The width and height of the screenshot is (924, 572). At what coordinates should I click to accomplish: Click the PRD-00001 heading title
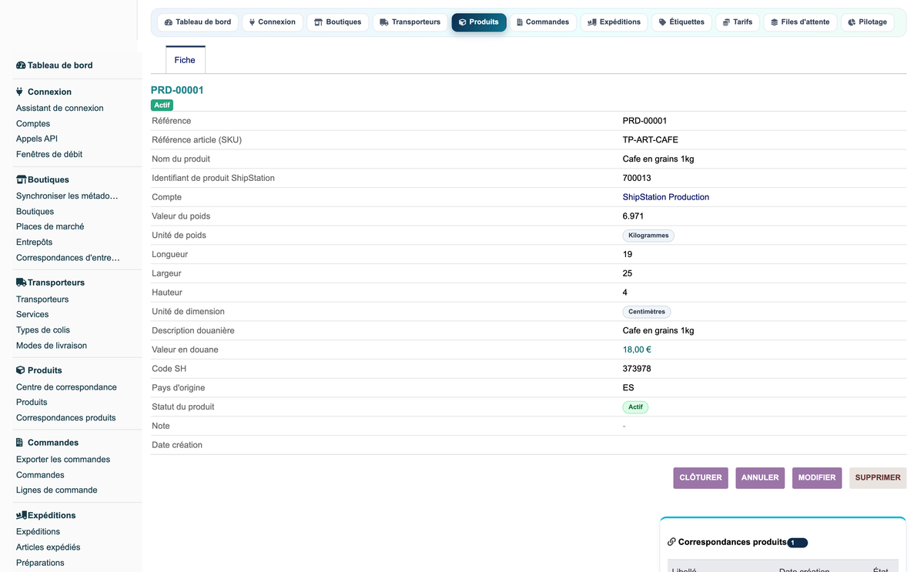point(177,90)
